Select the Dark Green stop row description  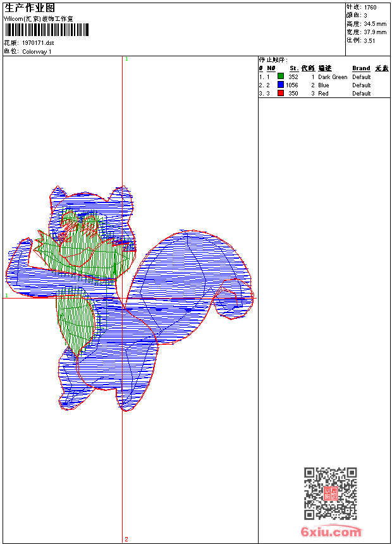pyautogui.click(x=333, y=77)
